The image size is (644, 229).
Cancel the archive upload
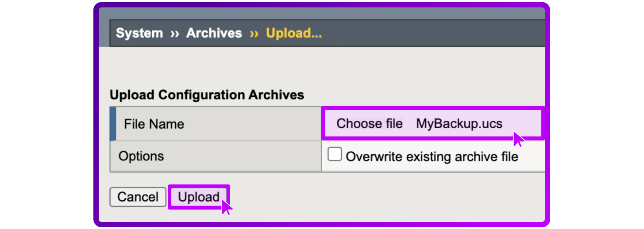[x=138, y=197]
